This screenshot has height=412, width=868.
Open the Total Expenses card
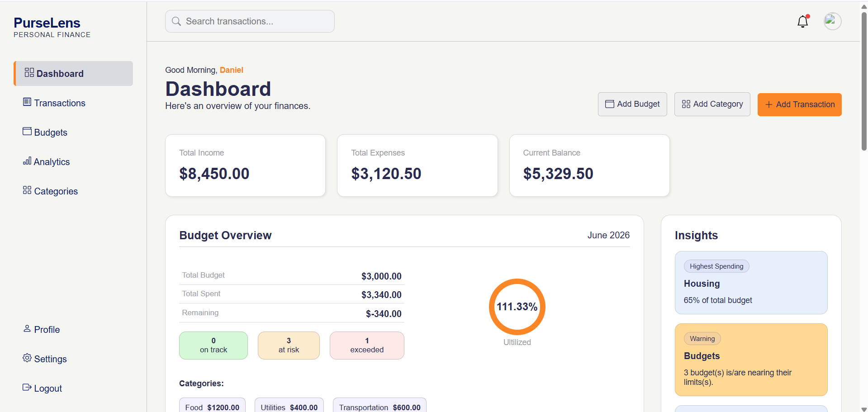pos(417,166)
